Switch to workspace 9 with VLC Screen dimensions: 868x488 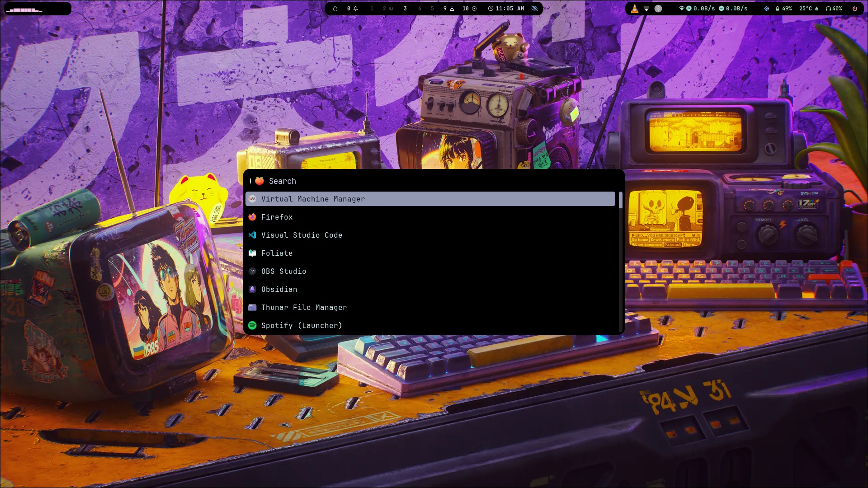448,9
